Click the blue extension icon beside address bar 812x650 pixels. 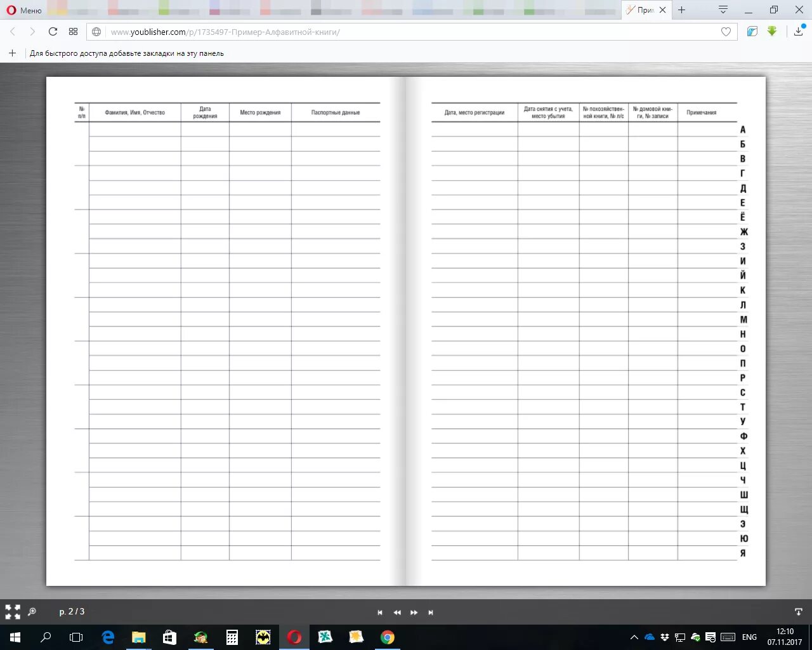pos(752,31)
